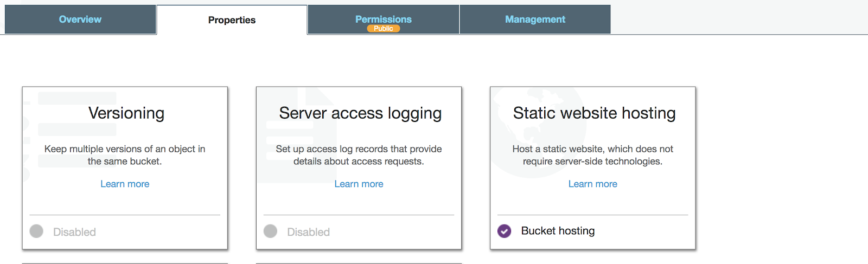Screen dimensions: 868x264
Task: Select the Properties tab
Action: pyautogui.click(x=232, y=20)
